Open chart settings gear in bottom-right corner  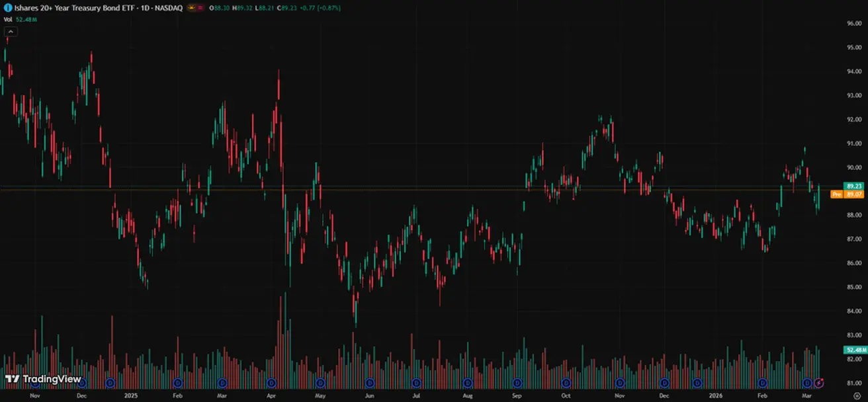pyautogui.click(x=857, y=395)
